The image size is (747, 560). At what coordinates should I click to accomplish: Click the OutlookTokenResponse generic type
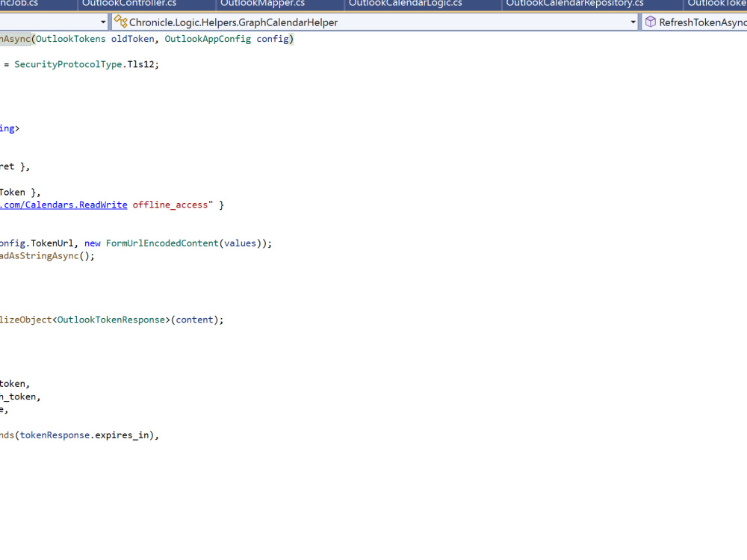(x=111, y=320)
